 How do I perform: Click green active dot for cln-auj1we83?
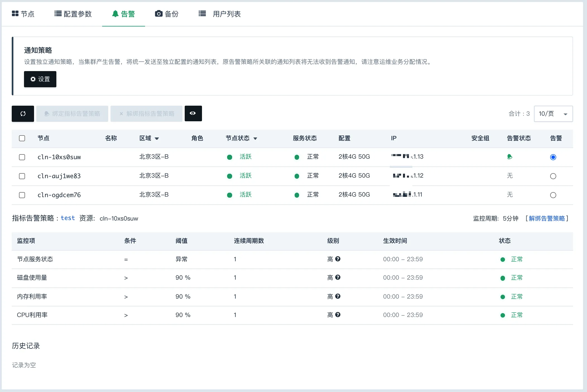pos(230,176)
